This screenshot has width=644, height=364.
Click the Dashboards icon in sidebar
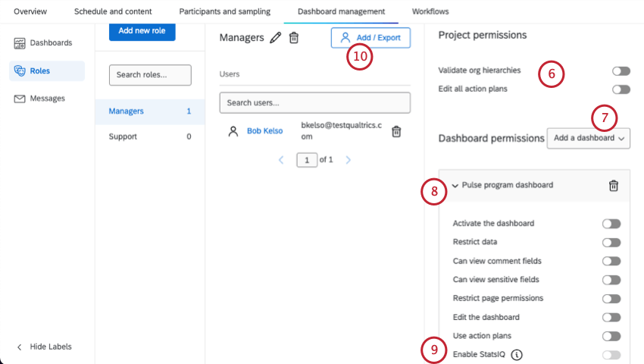(19, 43)
